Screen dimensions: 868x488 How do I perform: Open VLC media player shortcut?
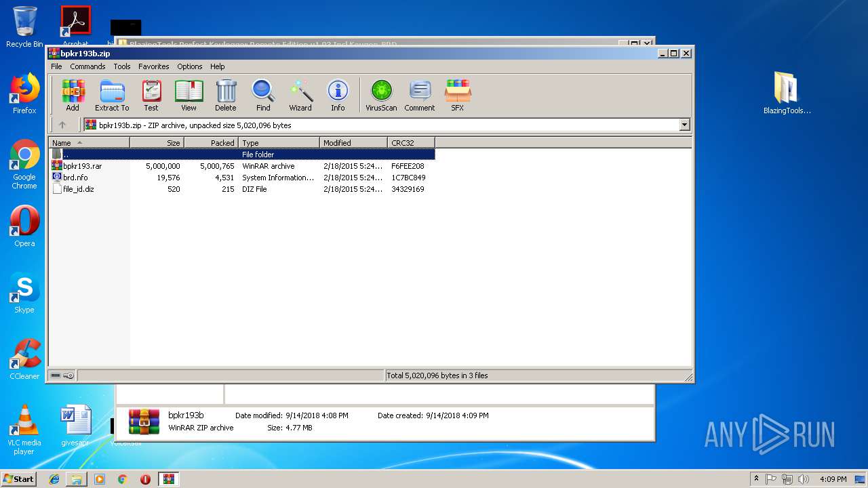(x=24, y=430)
